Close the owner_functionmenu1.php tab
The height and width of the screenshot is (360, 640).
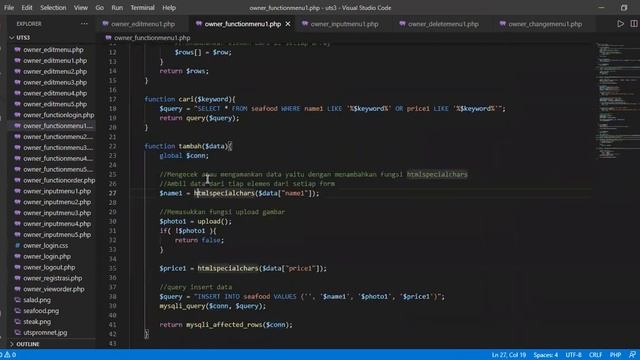[288, 24]
